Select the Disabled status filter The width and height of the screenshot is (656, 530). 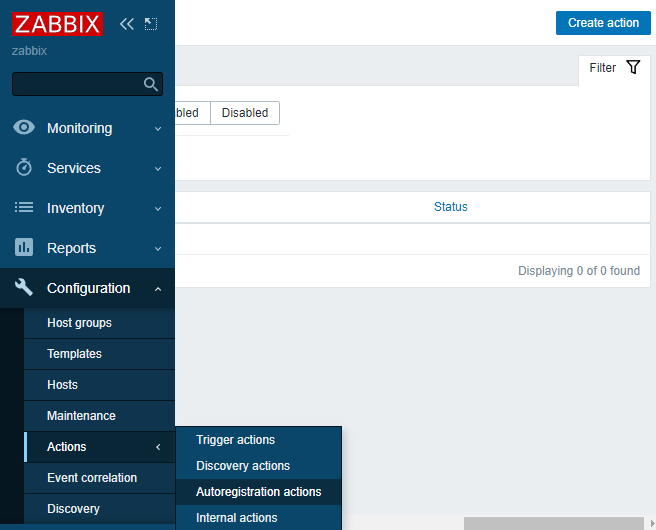point(245,113)
